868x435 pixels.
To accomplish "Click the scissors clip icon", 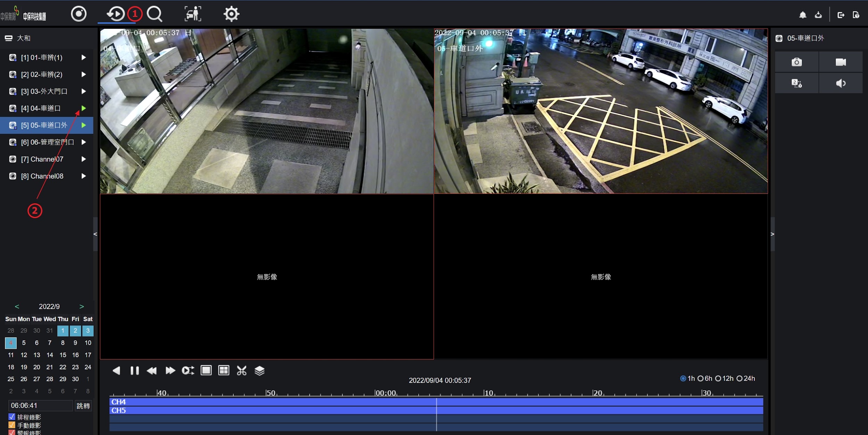I will (242, 370).
